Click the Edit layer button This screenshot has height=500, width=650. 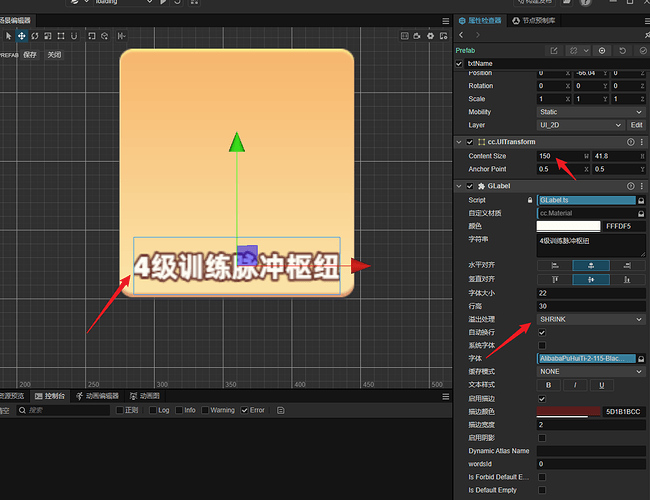click(x=636, y=125)
